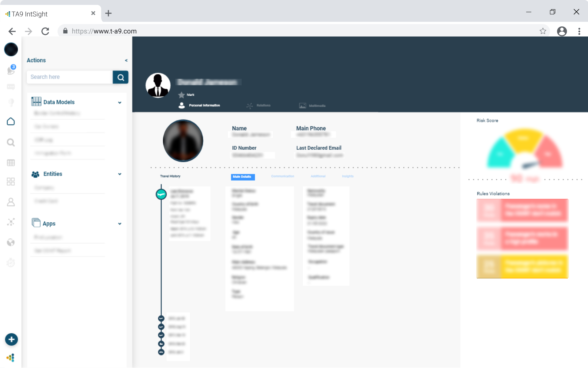Image resolution: width=588 pixels, height=368 pixels.
Task: Click the person profile icon in sidebar
Action: pyautogui.click(x=11, y=202)
